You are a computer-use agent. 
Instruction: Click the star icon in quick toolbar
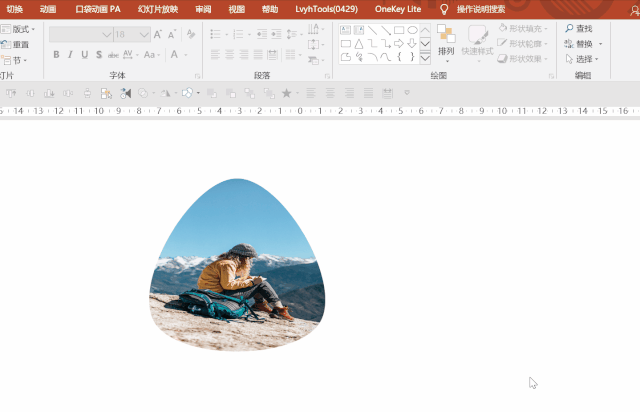[x=287, y=93]
